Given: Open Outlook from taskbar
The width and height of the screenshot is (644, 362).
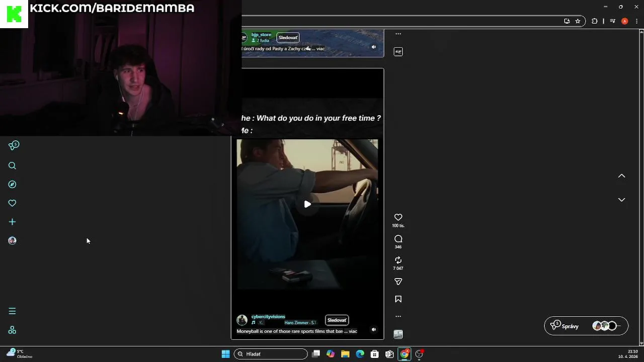Looking at the screenshot, I should 389,354.
